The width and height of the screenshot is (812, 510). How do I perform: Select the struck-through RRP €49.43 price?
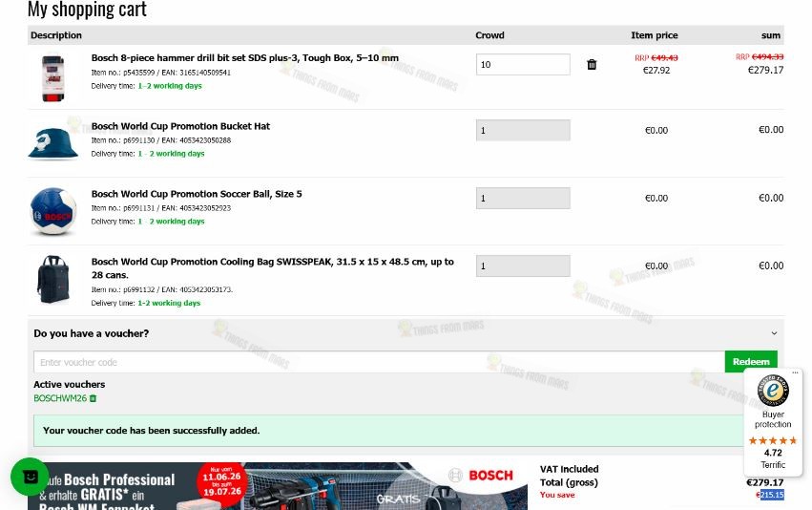coord(656,57)
